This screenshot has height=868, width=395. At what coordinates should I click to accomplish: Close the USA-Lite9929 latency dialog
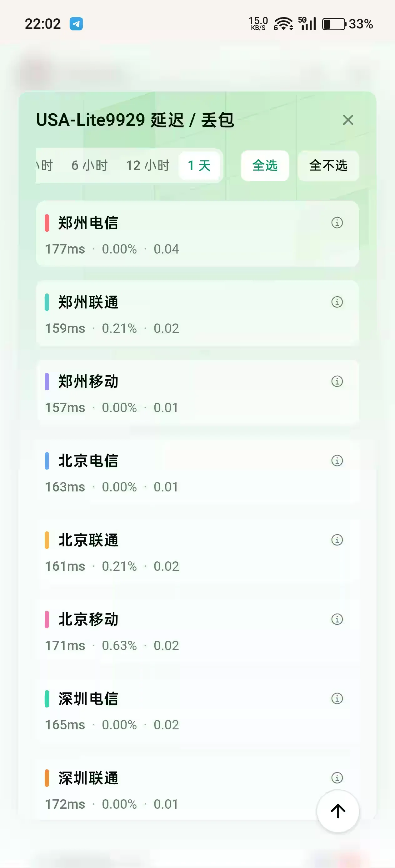point(348,120)
